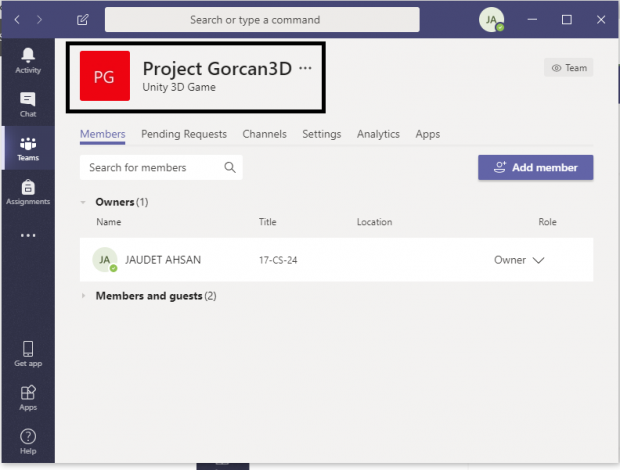Screen dimensions: 620x470
Task: Click the 17-CS-24 title text
Action: 278,260
